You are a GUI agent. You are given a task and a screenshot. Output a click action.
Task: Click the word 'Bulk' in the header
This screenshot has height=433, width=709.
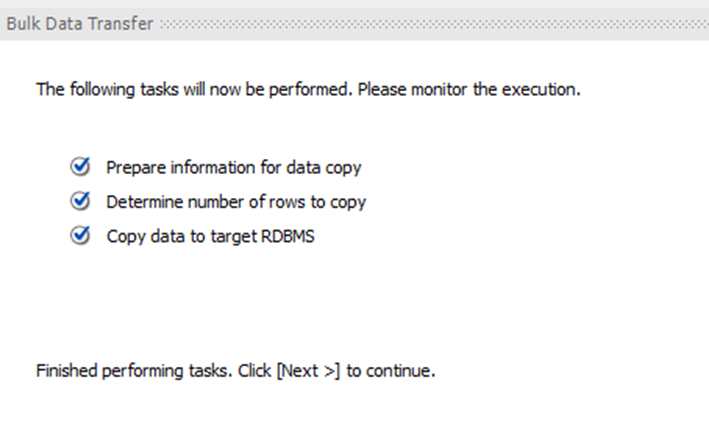(21, 23)
